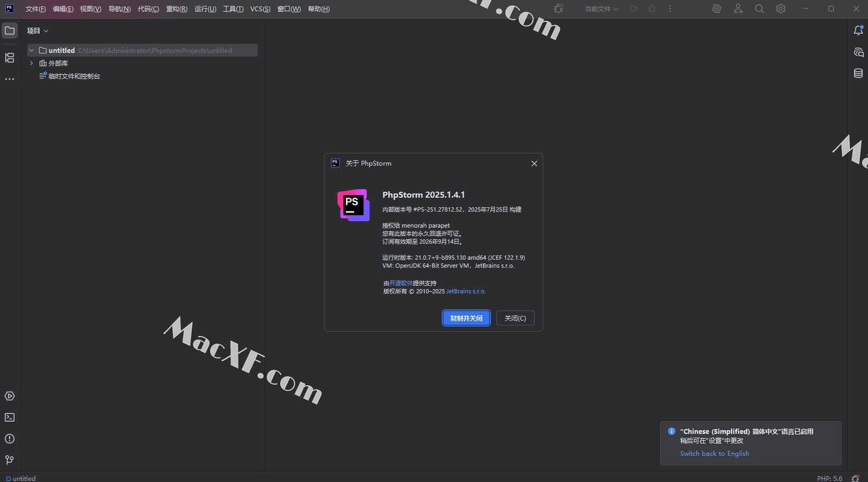
Task: Click the runtime version 21.0.7+9-b895.130 line
Action: coord(454,258)
